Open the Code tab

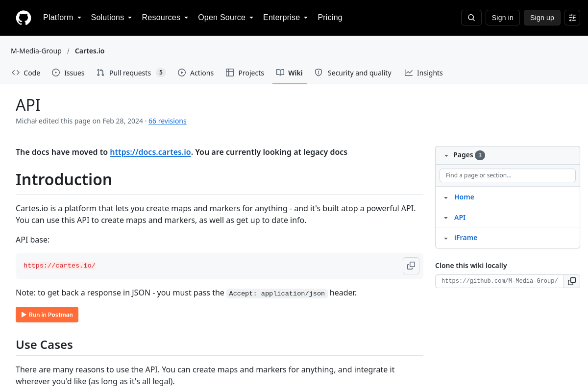pyautogui.click(x=26, y=73)
